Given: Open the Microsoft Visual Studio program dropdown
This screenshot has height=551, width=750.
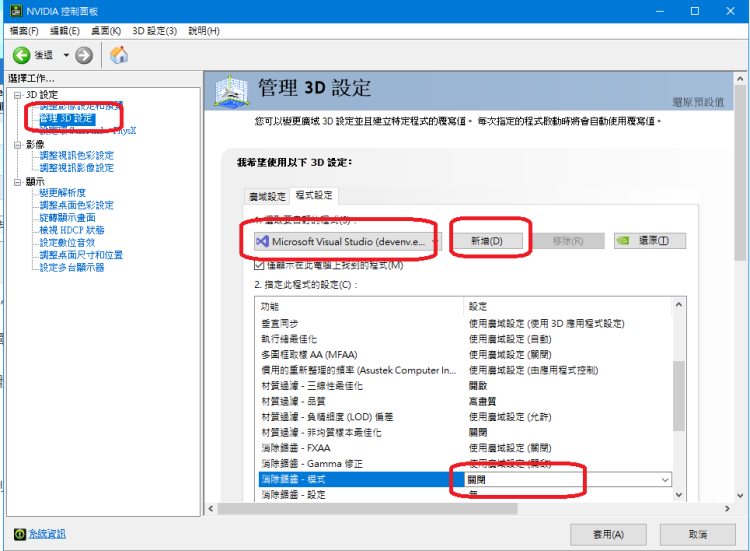Looking at the screenshot, I should 347,242.
